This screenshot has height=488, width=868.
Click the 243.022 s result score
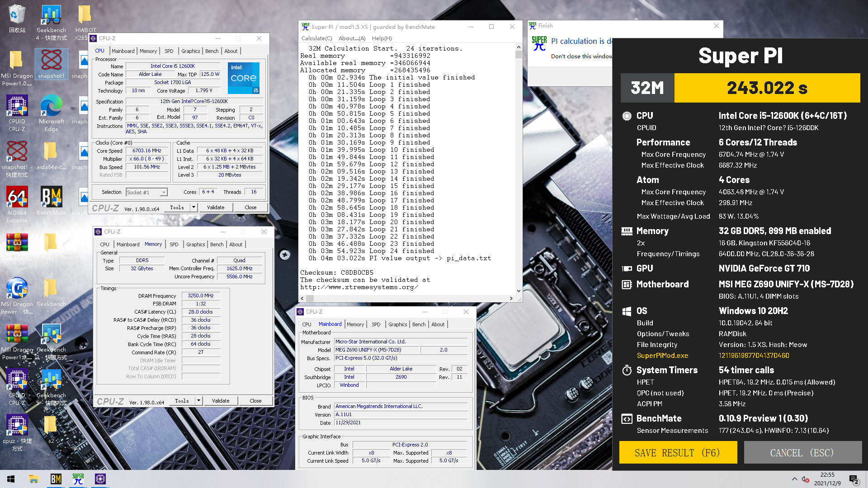pyautogui.click(x=767, y=88)
